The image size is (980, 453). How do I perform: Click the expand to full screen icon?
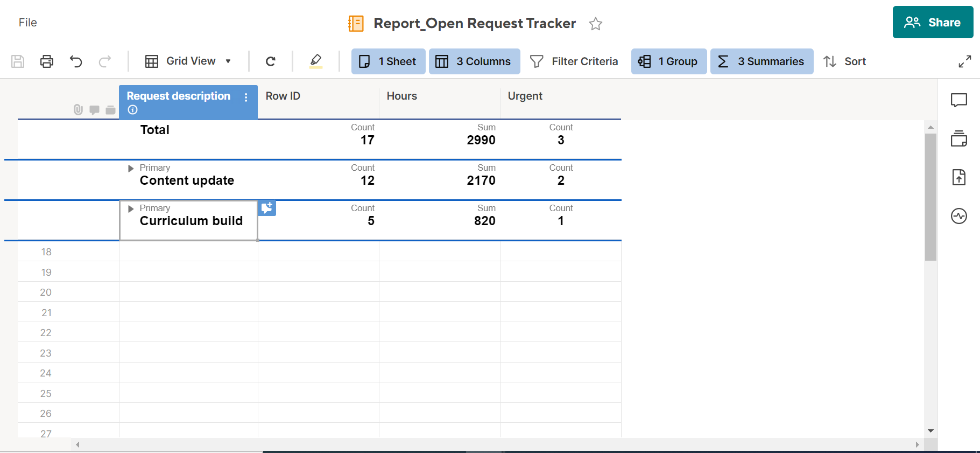(x=964, y=61)
